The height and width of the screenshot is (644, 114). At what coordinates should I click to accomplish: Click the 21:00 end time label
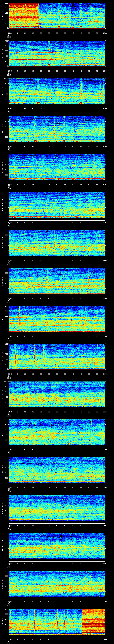coord(105,260)
